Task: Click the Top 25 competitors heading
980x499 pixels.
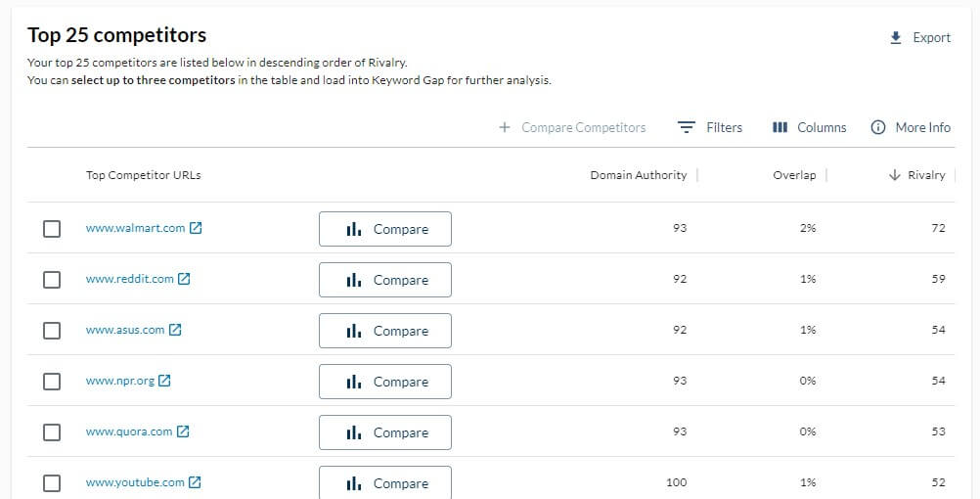Action: click(116, 35)
